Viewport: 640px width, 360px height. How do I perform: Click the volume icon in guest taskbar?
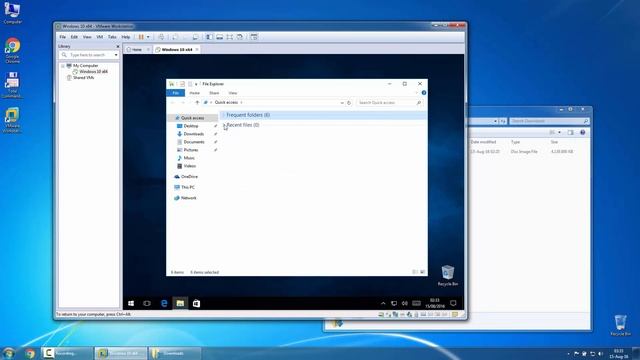(x=404, y=303)
